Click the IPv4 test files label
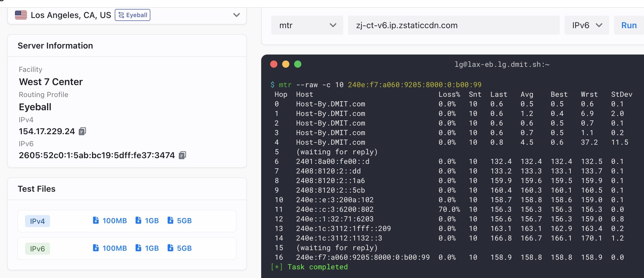 (x=37, y=221)
